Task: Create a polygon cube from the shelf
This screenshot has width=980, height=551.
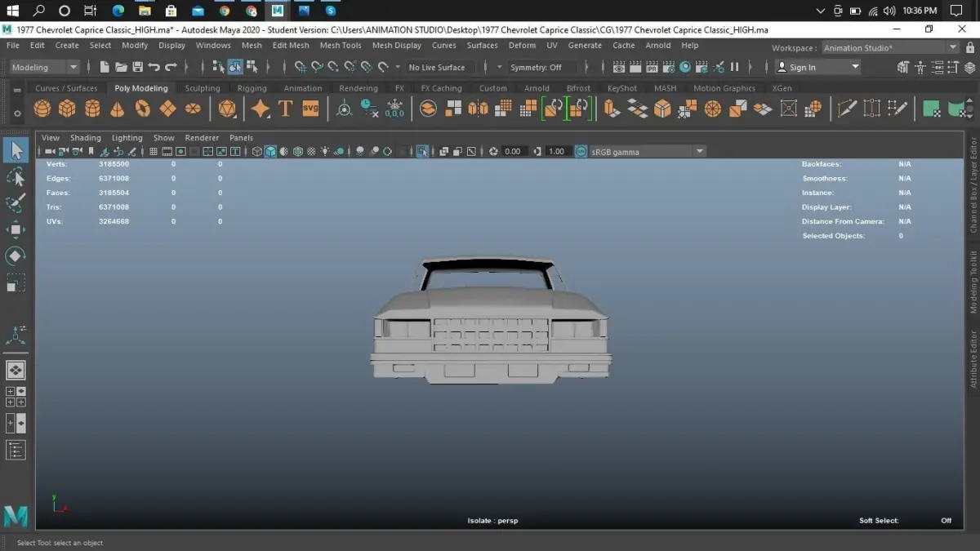Action: click(x=67, y=108)
